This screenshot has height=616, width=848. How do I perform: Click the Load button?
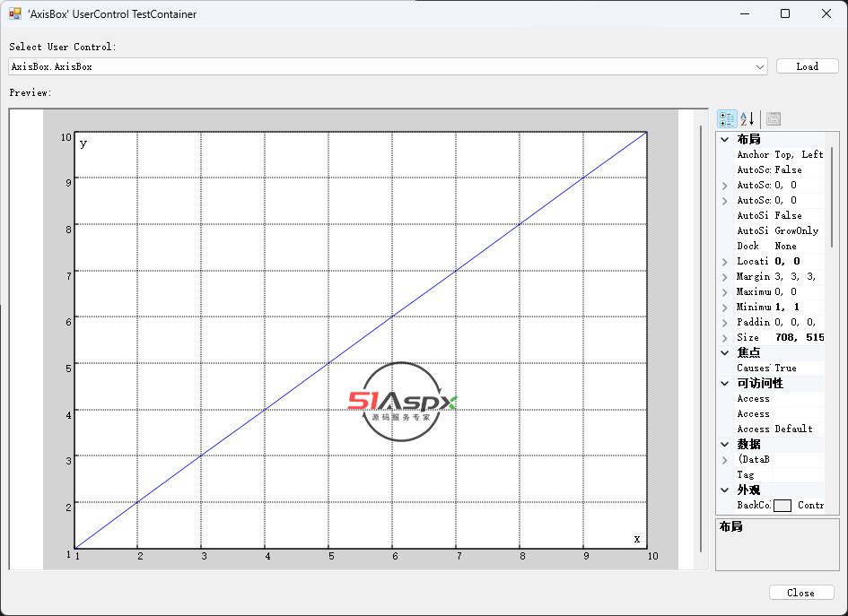(x=807, y=66)
